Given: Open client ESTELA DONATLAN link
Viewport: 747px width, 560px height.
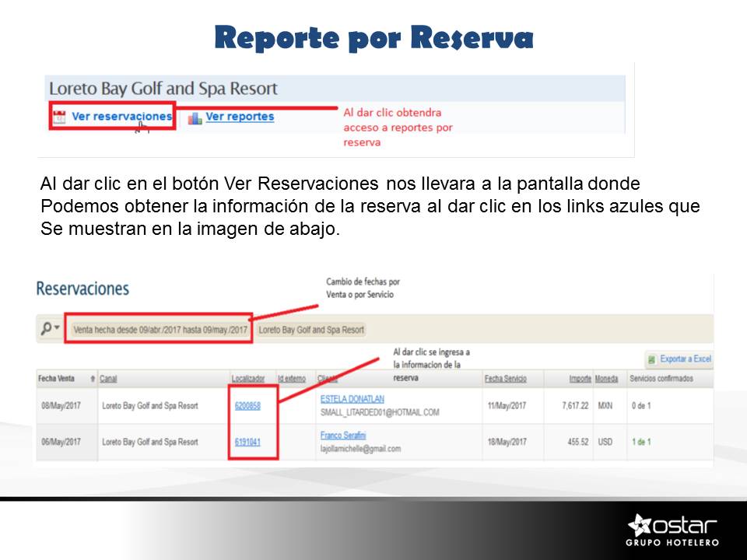Looking at the screenshot, I should tap(352, 399).
